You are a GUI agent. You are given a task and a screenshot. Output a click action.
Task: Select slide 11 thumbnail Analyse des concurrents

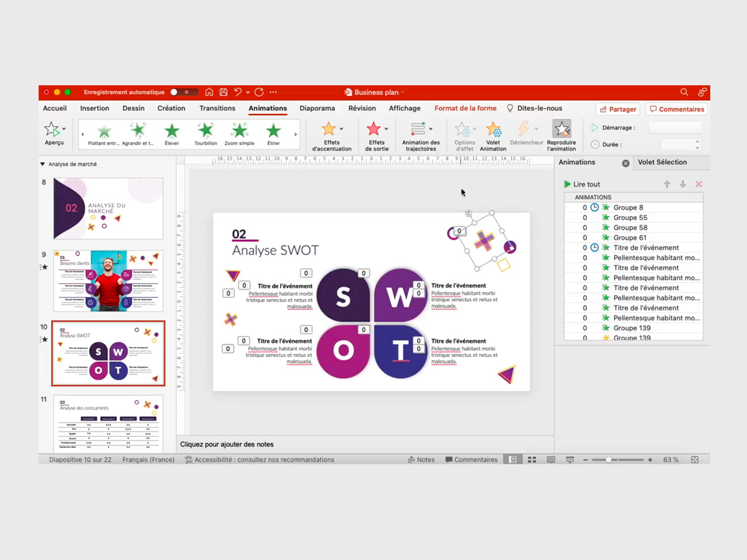[108, 423]
